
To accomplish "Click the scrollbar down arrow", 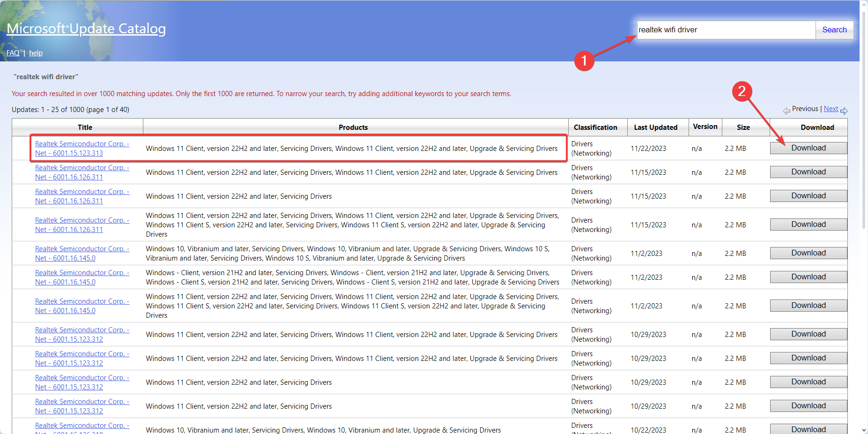I will (x=864, y=430).
